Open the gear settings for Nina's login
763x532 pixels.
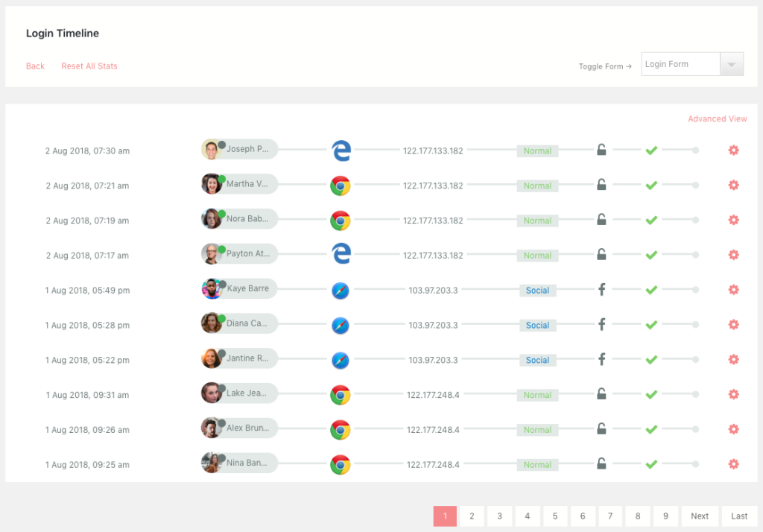(x=733, y=464)
